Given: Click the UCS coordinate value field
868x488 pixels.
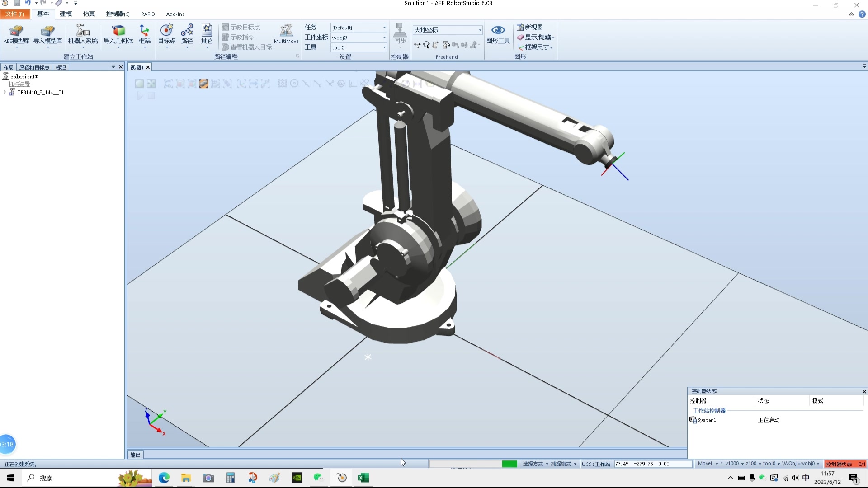Looking at the screenshot, I should coord(653,464).
